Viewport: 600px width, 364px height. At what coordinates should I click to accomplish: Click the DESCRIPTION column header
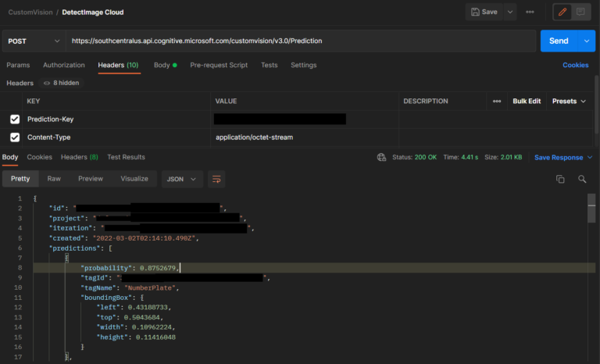point(426,101)
